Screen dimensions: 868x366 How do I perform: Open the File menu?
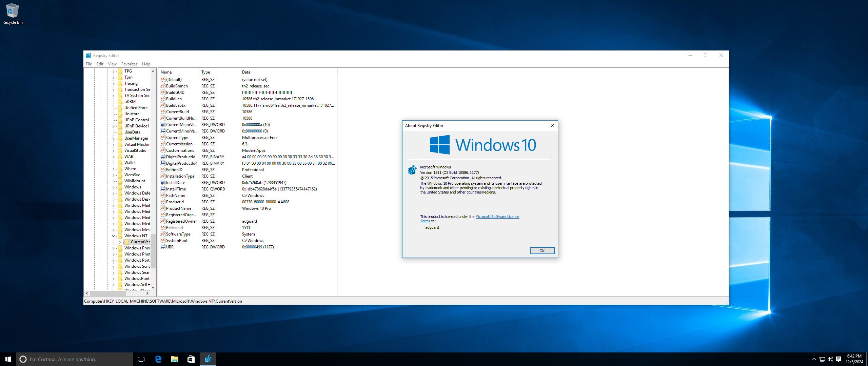tap(89, 64)
